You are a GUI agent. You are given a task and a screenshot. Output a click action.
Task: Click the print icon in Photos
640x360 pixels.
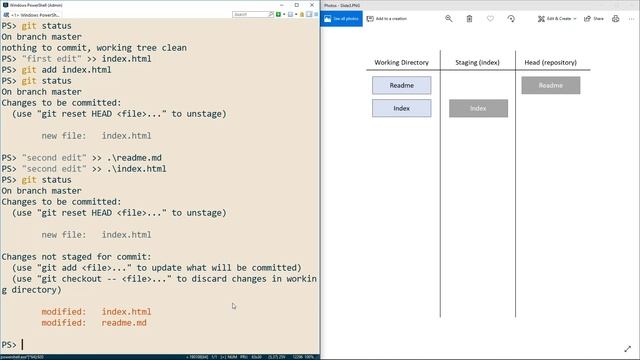tap(616, 19)
